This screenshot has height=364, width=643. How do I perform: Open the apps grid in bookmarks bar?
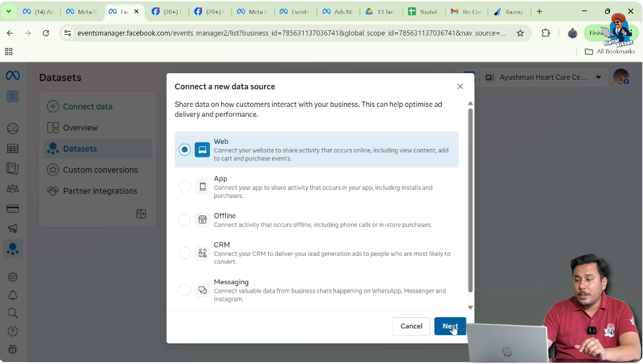coord(9,51)
